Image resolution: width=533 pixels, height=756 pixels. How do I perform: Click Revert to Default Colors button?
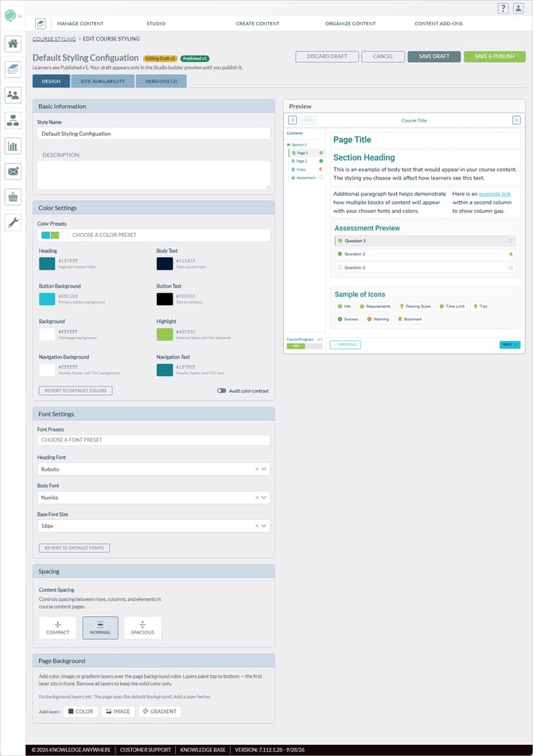[76, 390]
